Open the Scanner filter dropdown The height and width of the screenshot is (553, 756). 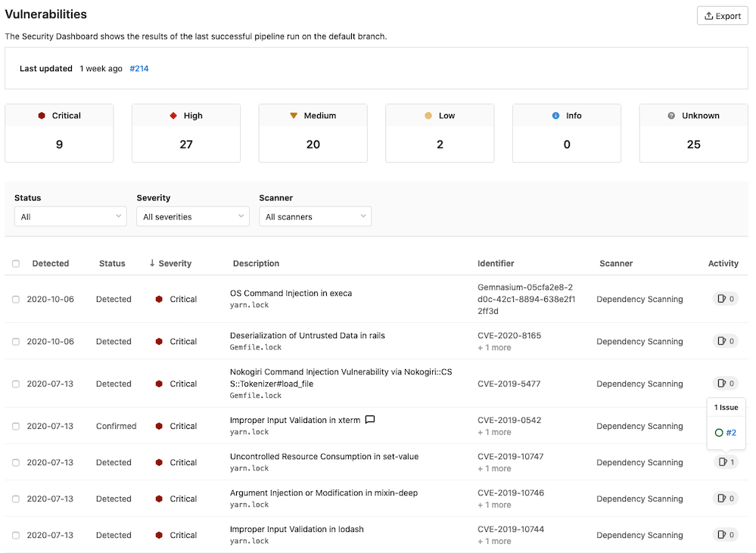[x=315, y=216]
